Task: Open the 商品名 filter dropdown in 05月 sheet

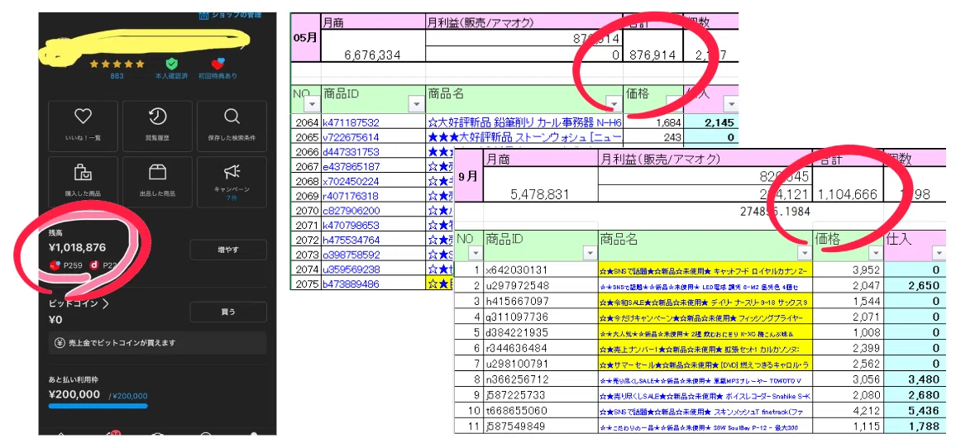Action: 613,103
